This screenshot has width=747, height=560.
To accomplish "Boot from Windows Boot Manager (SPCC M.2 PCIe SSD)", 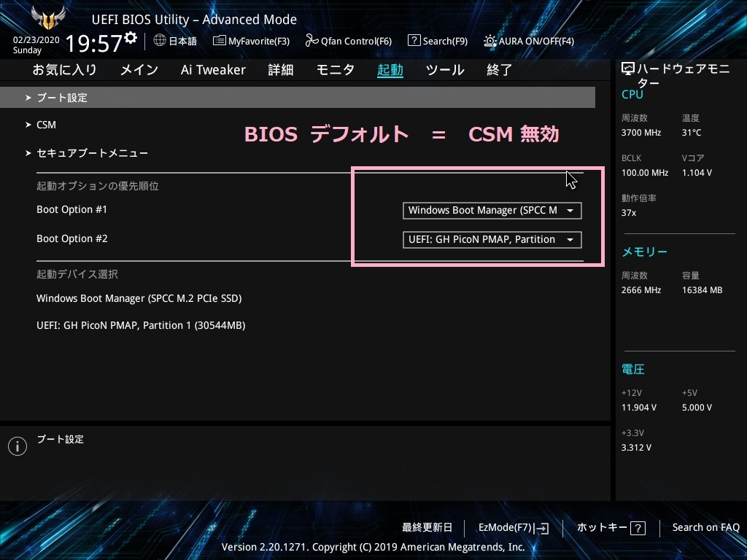I will [x=139, y=298].
